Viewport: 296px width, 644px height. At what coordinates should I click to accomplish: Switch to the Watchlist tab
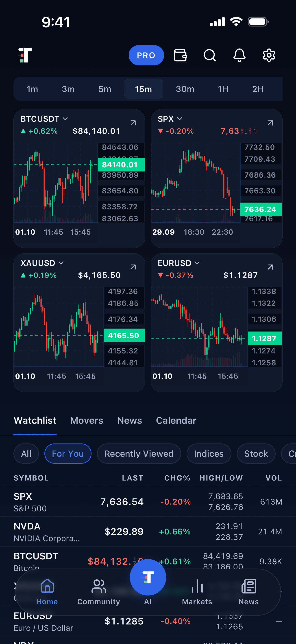35,421
